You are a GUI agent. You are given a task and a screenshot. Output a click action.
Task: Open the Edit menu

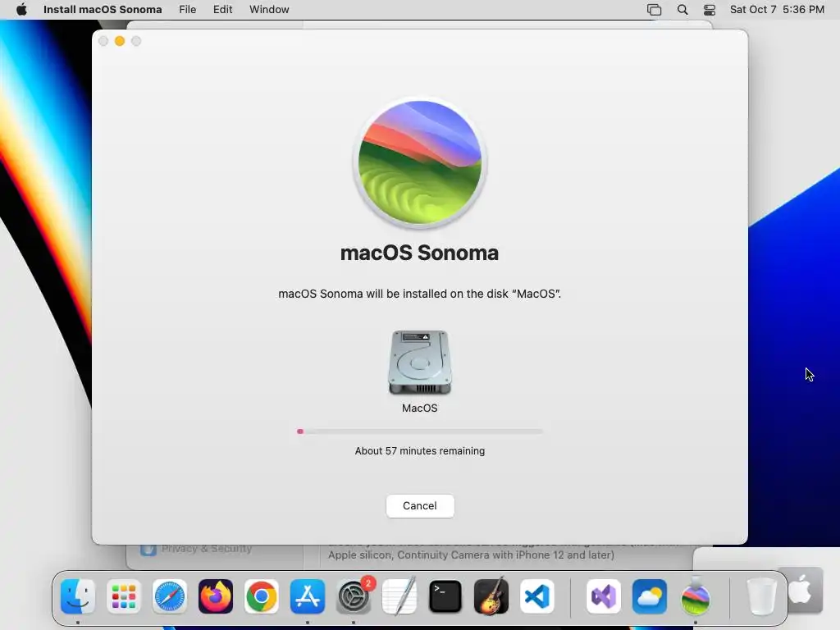pyautogui.click(x=223, y=10)
